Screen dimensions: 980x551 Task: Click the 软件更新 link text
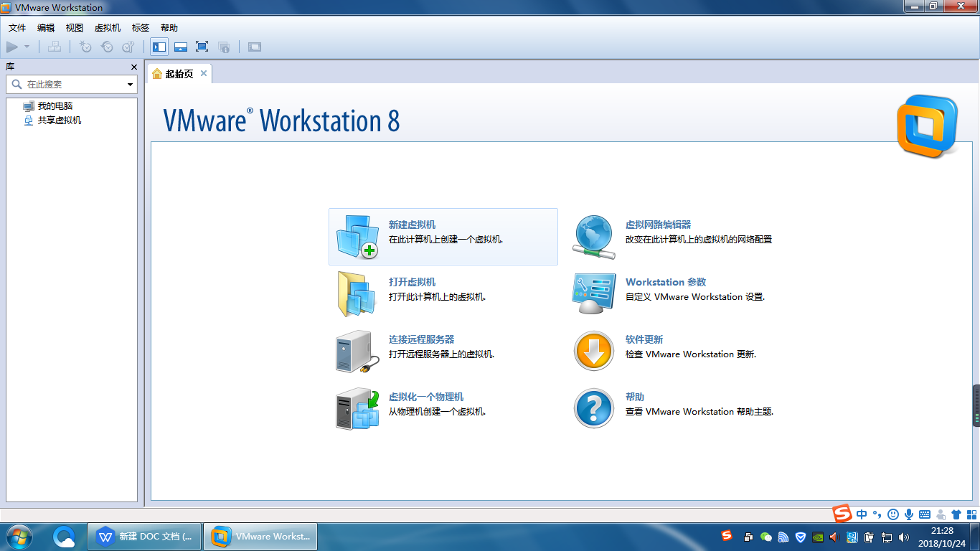tap(644, 339)
